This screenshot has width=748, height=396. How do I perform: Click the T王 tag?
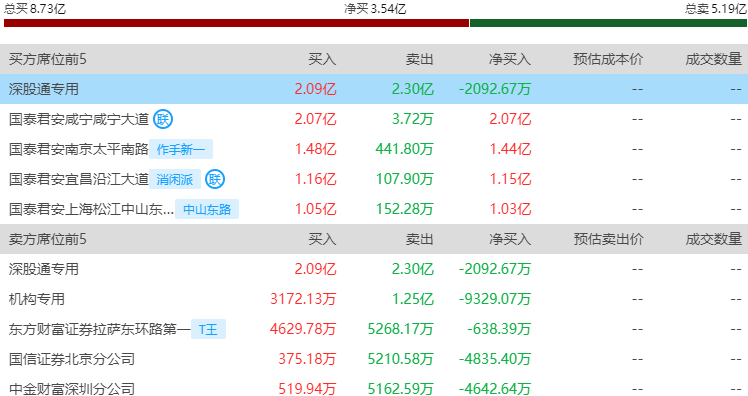coord(208,329)
